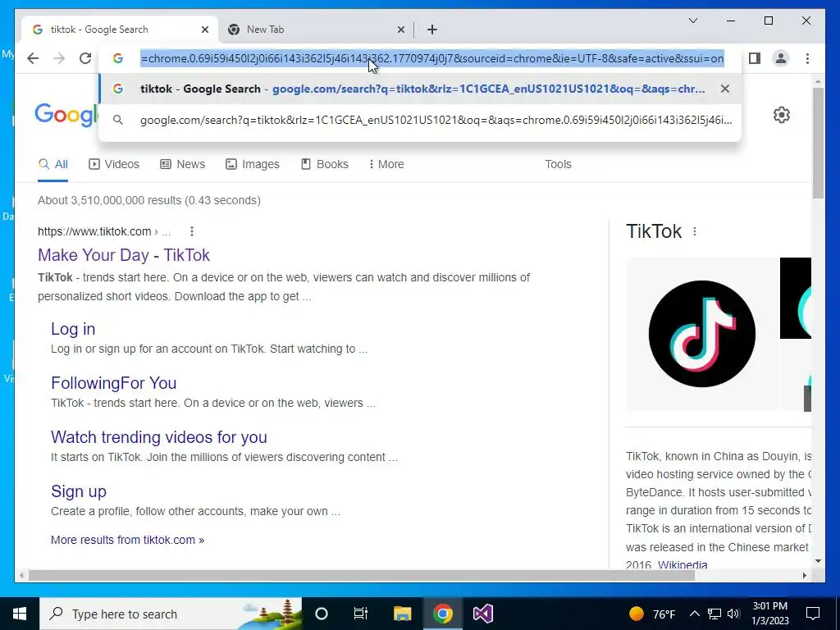Screen dimensions: 840x630
Task: Toggle the Chrome side panel icon
Action: pos(755,58)
